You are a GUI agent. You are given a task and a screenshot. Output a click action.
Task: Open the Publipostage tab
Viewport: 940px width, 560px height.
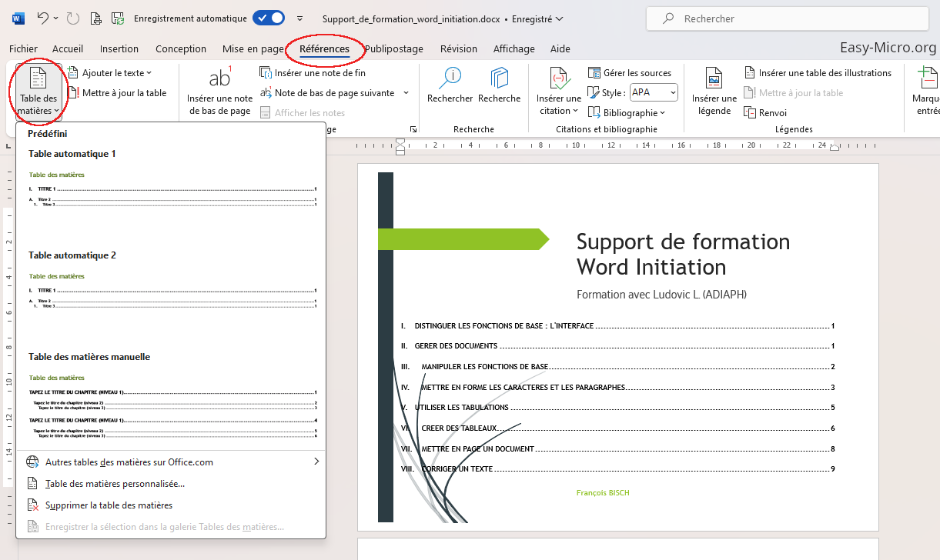pyautogui.click(x=394, y=48)
